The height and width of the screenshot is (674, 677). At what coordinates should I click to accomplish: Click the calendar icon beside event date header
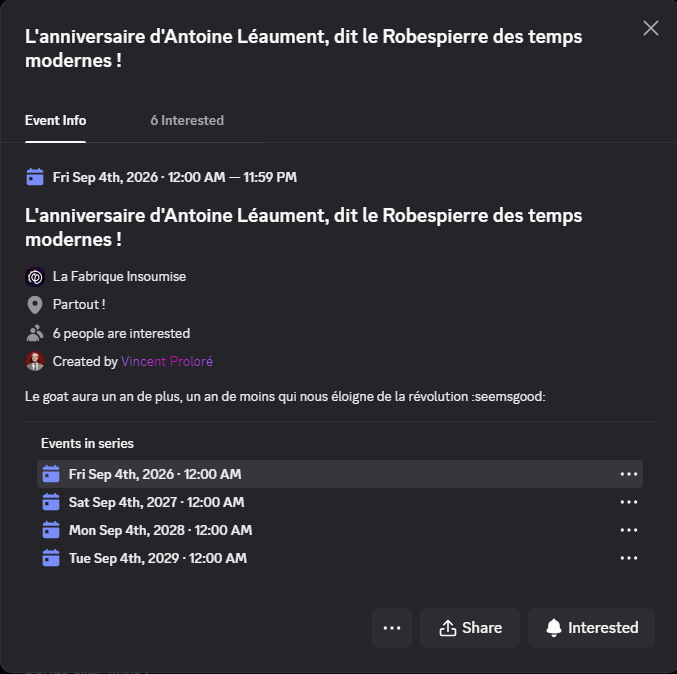click(35, 177)
